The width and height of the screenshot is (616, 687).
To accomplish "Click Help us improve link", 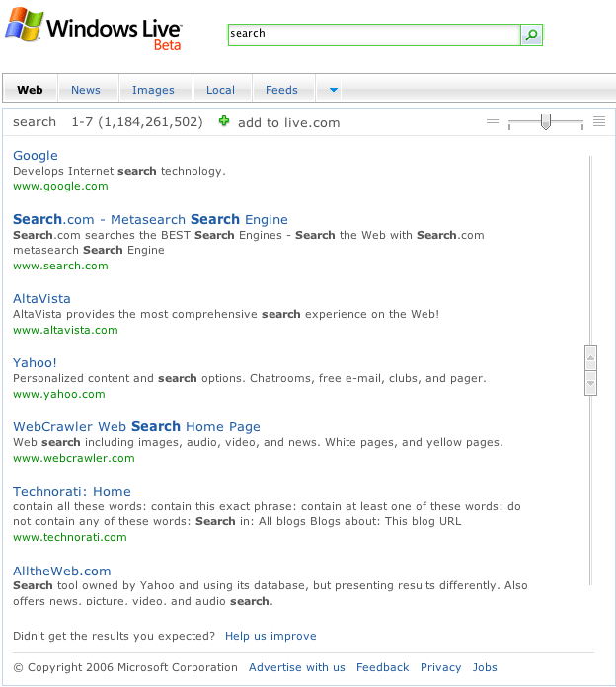I will pyautogui.click(x=270, y=636).
